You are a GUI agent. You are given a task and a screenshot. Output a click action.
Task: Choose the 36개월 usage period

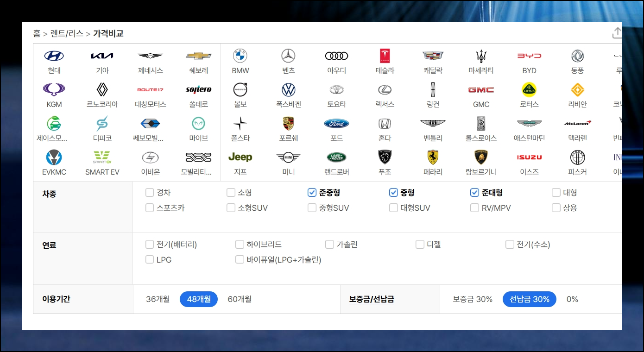point(158,299)
